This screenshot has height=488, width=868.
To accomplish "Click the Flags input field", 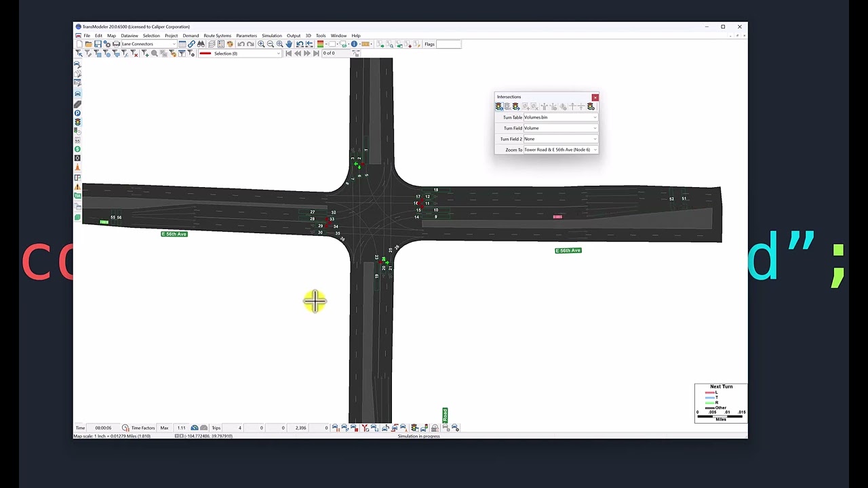I will [x=449, y=44].
